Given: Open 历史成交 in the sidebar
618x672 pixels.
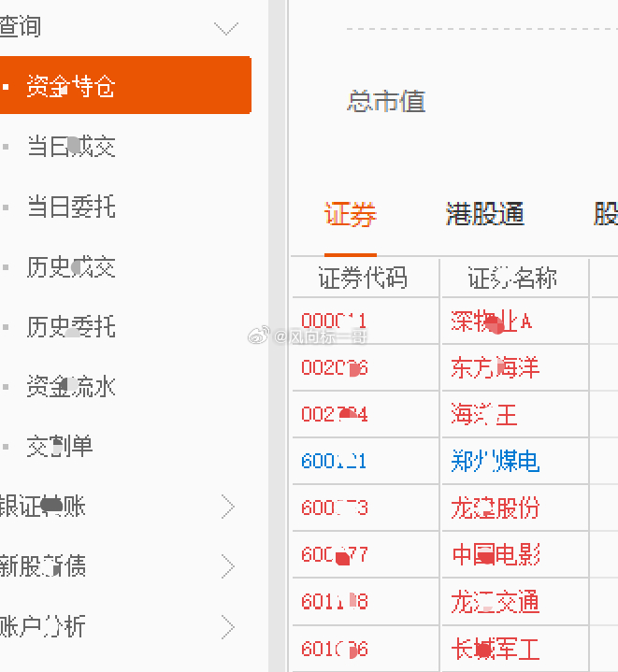Looking at the screenshot, I should (71, 267).
